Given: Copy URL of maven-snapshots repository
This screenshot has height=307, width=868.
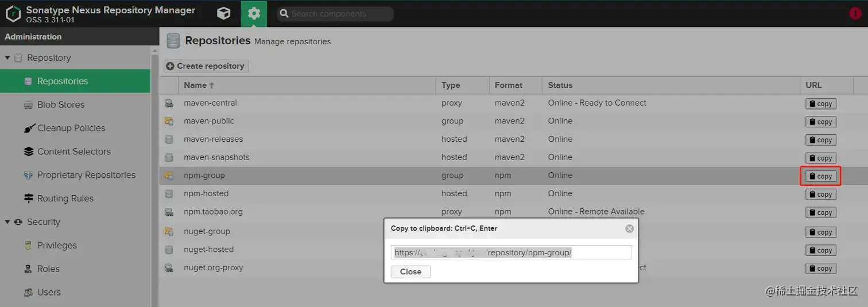Looking at the screenshot, I should tap(821, 158).
